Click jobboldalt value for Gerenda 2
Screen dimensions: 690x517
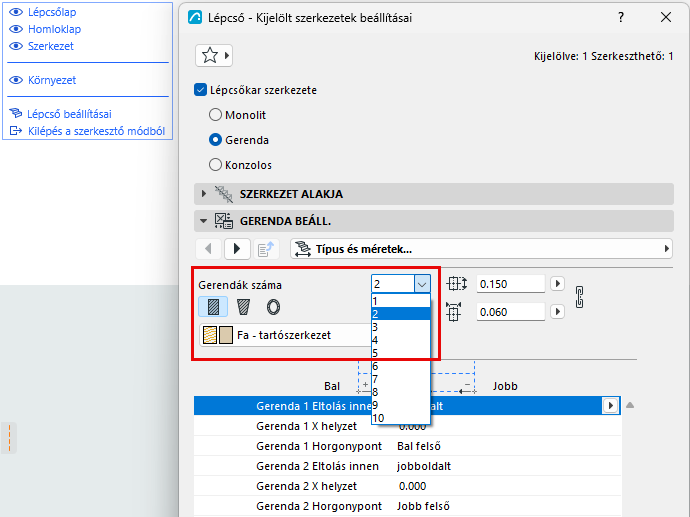(424, 466)
